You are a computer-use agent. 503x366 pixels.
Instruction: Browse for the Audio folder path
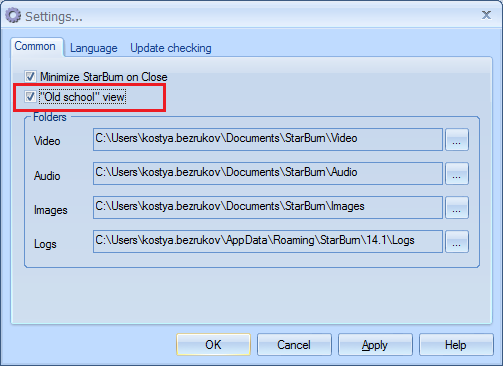coord(457,174)
